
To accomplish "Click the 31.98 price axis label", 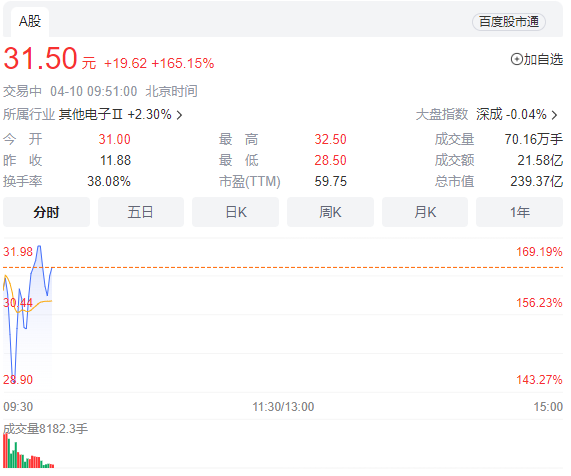I will (18, 252).
